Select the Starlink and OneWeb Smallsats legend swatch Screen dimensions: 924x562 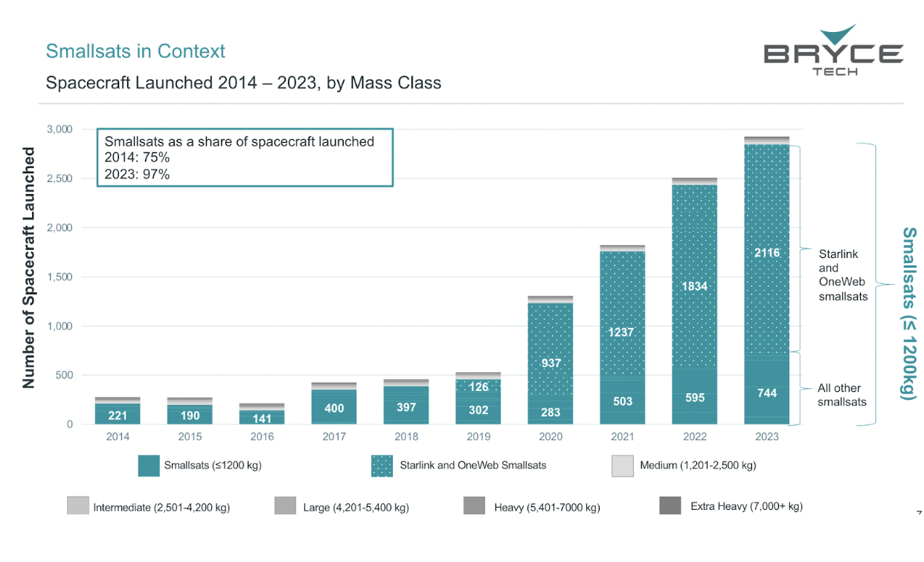[x=381, y=465]
